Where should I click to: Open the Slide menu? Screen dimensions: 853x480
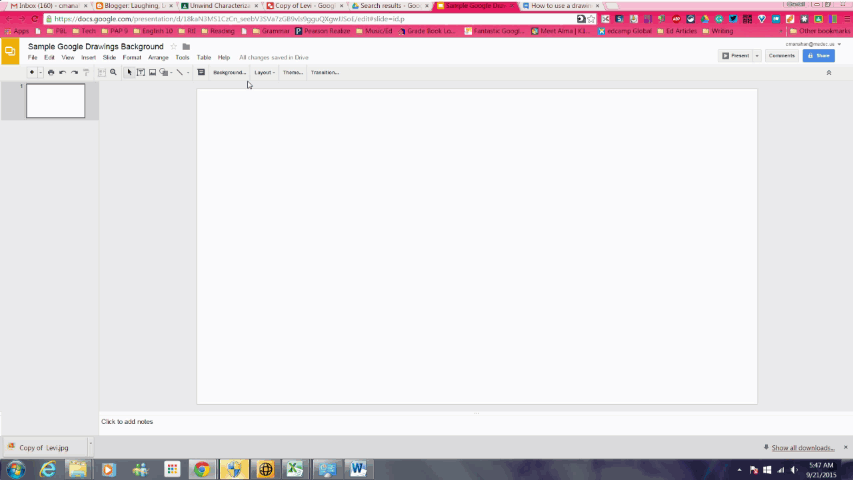tap(109, 58)
